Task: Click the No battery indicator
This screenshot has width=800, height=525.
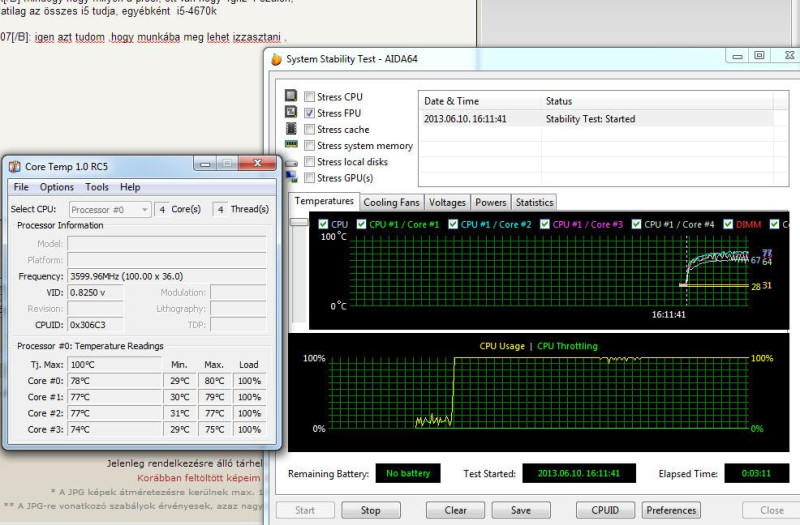Action: pyautogui.click(x=408, y=473)
